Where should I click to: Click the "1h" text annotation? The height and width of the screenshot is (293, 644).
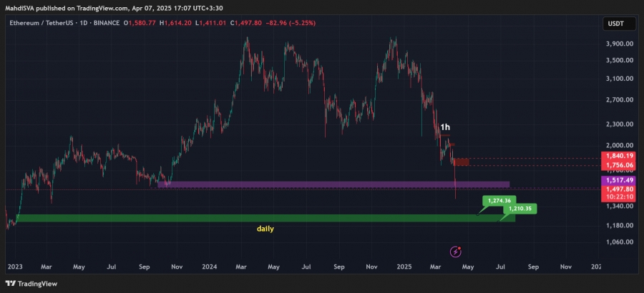(x=445, y=127)
